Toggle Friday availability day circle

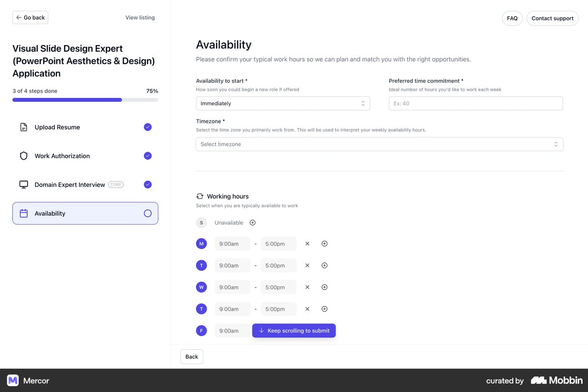tap(201, 331)
